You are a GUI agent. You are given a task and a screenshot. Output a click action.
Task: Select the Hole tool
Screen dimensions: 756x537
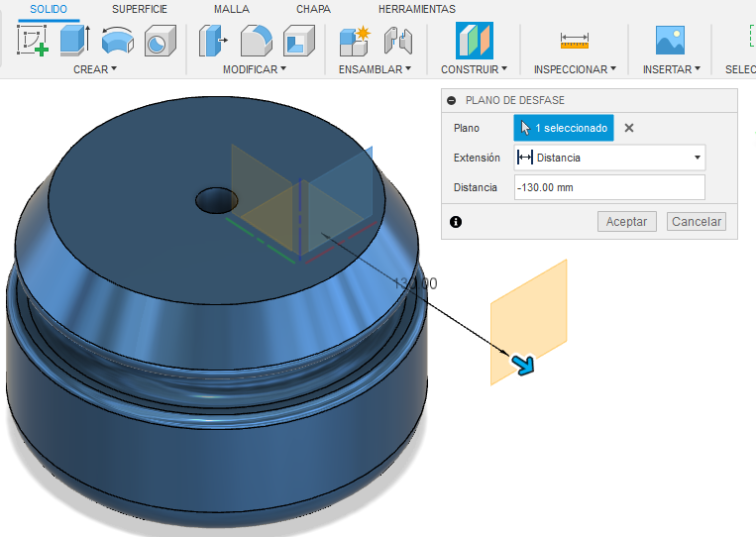pos(161,41)
